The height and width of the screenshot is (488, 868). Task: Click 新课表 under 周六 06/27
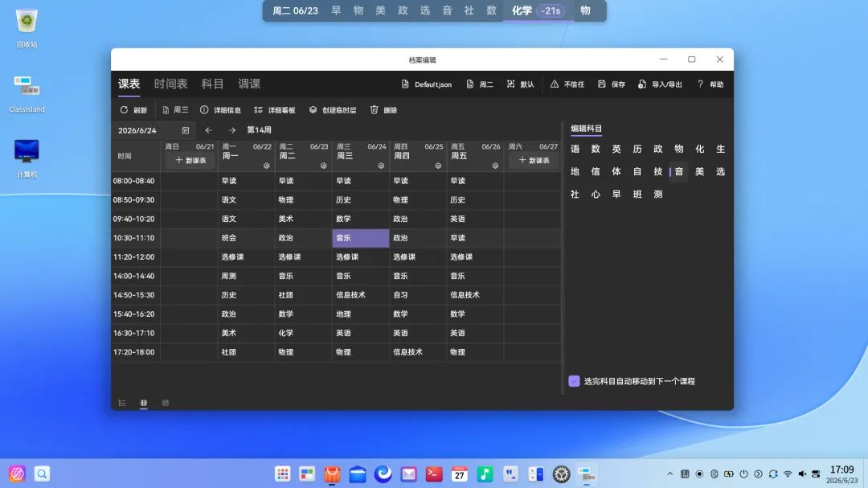(534, 160)
